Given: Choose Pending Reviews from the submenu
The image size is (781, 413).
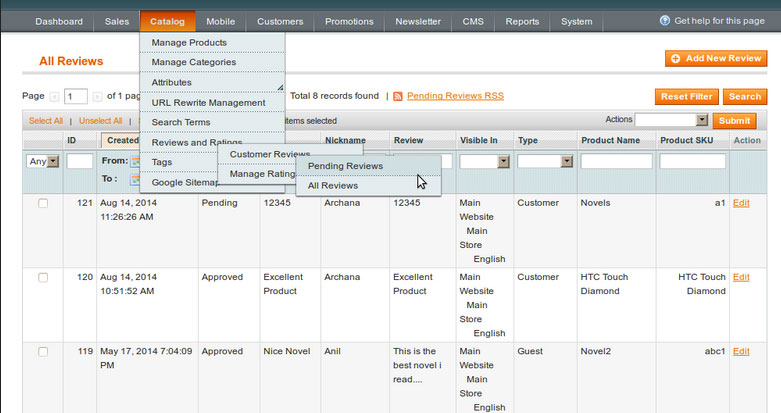Looking at the screenshot, I should [x=345, y=165].
